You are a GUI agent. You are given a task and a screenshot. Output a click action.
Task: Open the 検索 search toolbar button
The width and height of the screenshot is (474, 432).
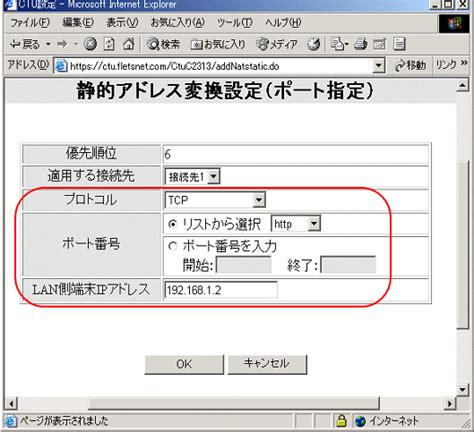164,44
